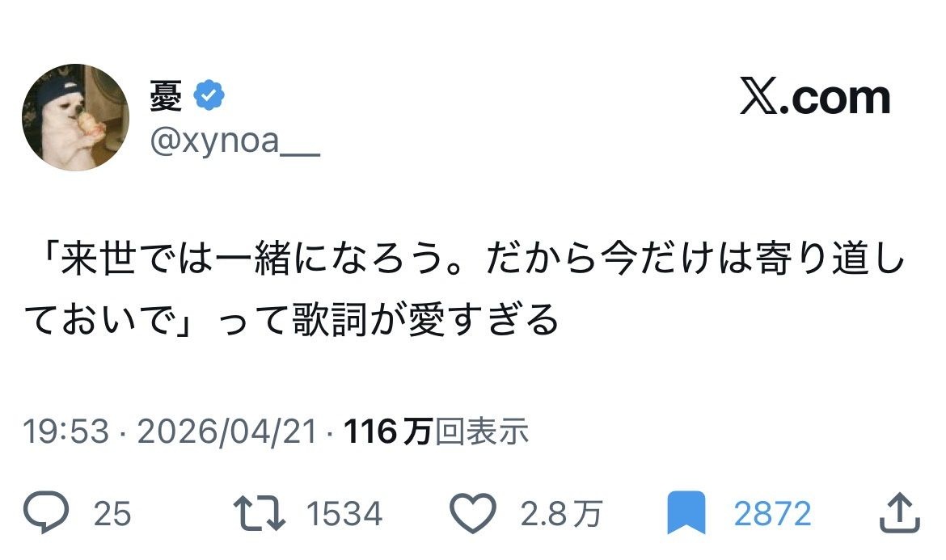Image resolution: width=946 pixels, height=560 pixels.
Task: Open the dog profile avatar
Action: click(75, 117)
